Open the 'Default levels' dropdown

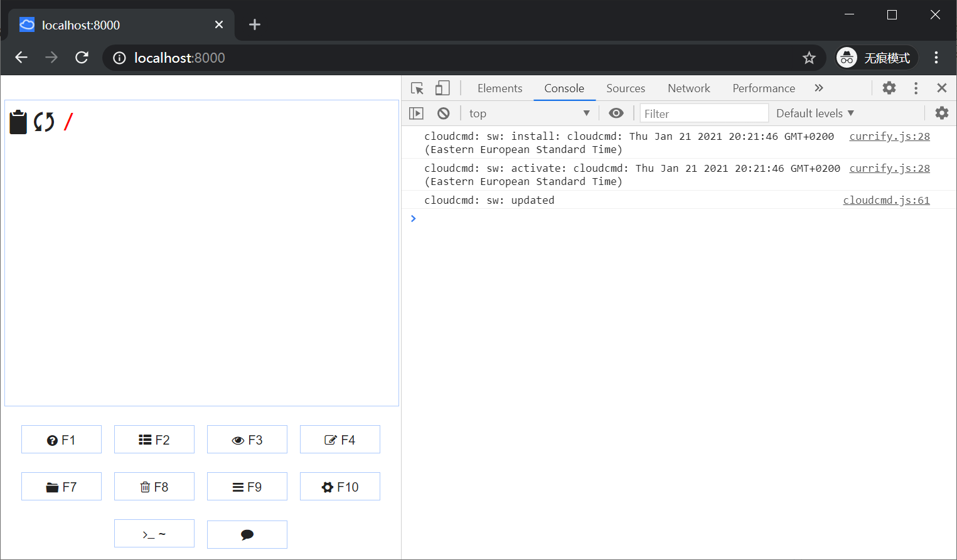[815, 113]
